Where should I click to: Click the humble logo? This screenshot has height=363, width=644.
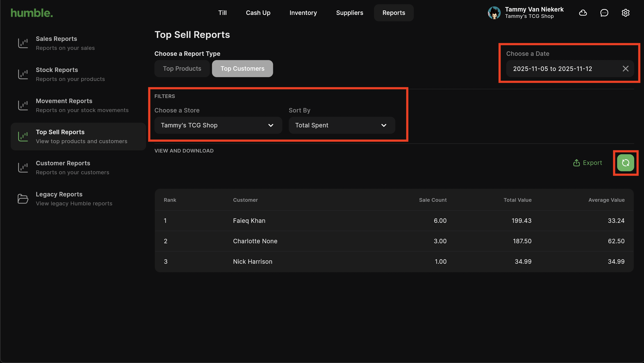(32, 13)
